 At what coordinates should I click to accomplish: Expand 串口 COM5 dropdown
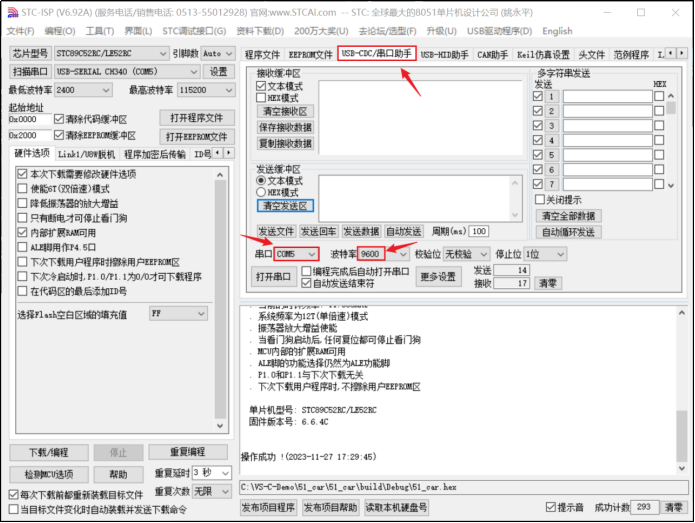click(312, 254)
